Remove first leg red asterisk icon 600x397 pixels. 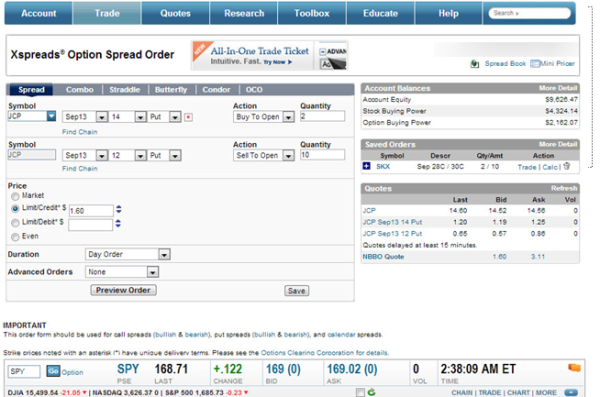188,117
